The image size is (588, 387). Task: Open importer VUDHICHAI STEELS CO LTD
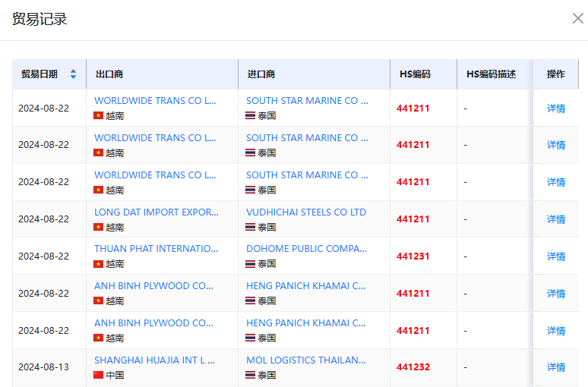[306, 212]
